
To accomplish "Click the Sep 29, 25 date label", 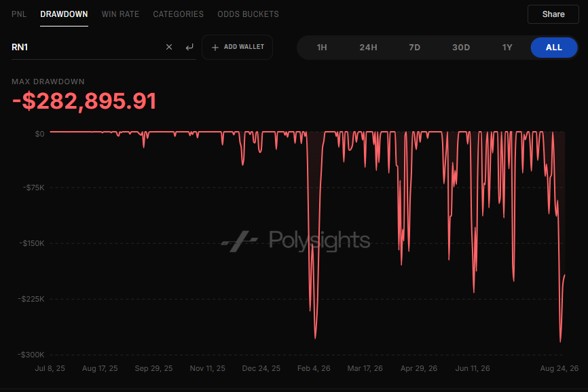I will (x=153, y=368).
